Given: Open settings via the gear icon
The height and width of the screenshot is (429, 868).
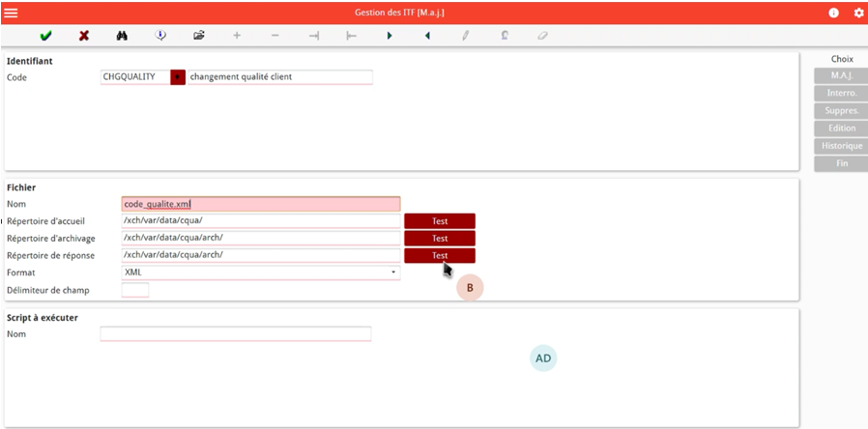Looking at the screenshot, I should tap(858, 13).
